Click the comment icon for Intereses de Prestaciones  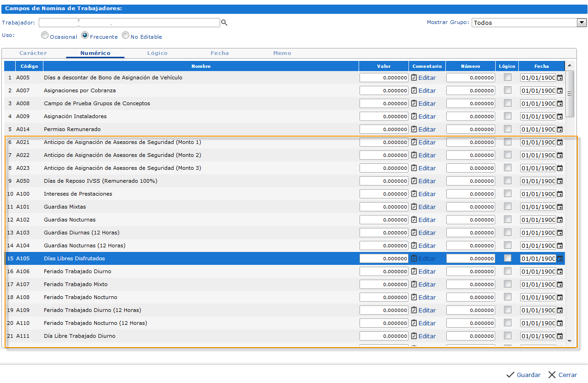pos(414,194)
